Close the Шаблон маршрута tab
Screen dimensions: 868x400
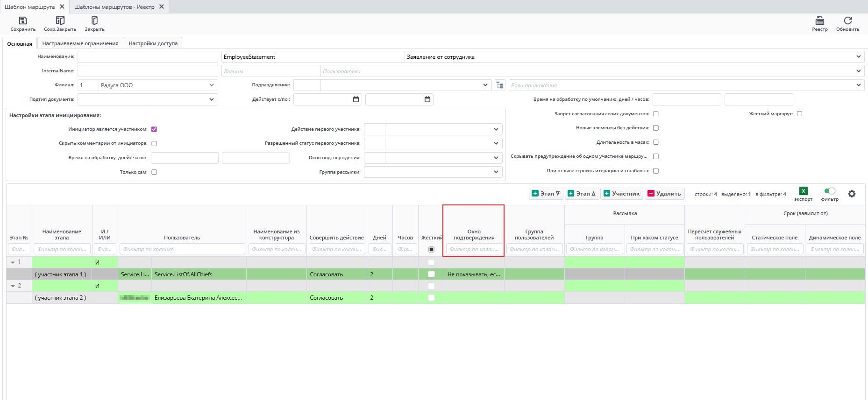62,7
